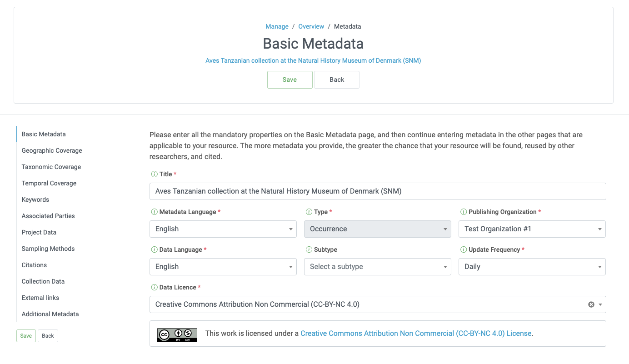The width and height of the screenshot is (629, 364).
Task: Click the info icon beside Update Frequency
Action: pos(464,250)
